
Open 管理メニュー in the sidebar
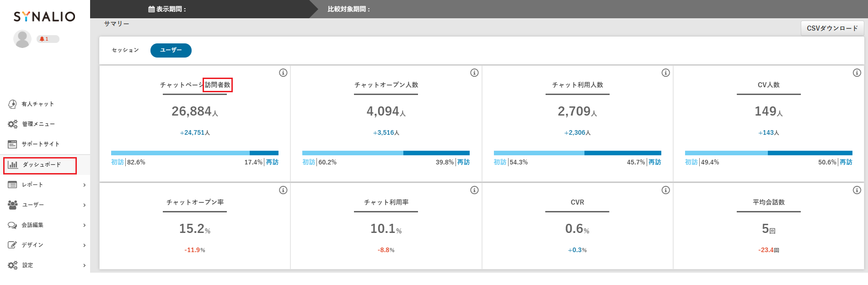45,124
